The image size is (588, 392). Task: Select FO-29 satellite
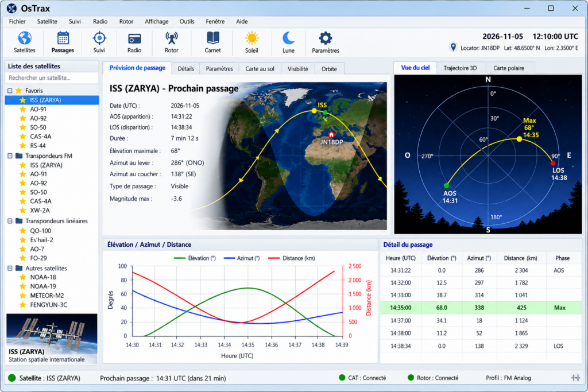pos(38,258)
